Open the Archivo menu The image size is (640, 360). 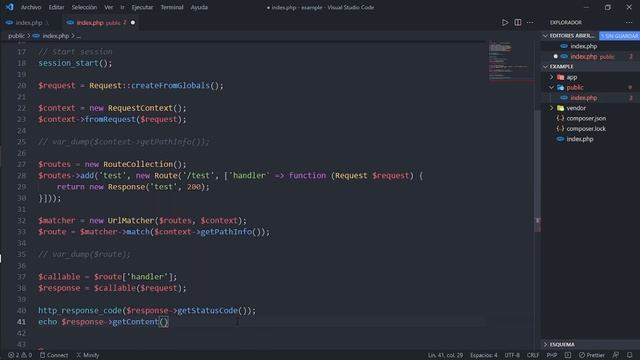pyautogui.click(x=31, y=7)
